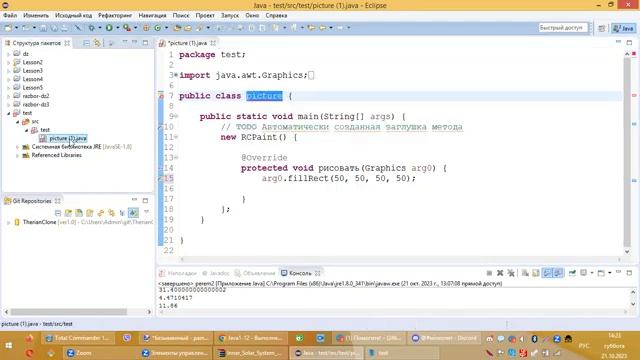Viewport: 640px width, 360px height.
Task: Click Add Existing Git Repository icon
Action: tap(69, 213)
